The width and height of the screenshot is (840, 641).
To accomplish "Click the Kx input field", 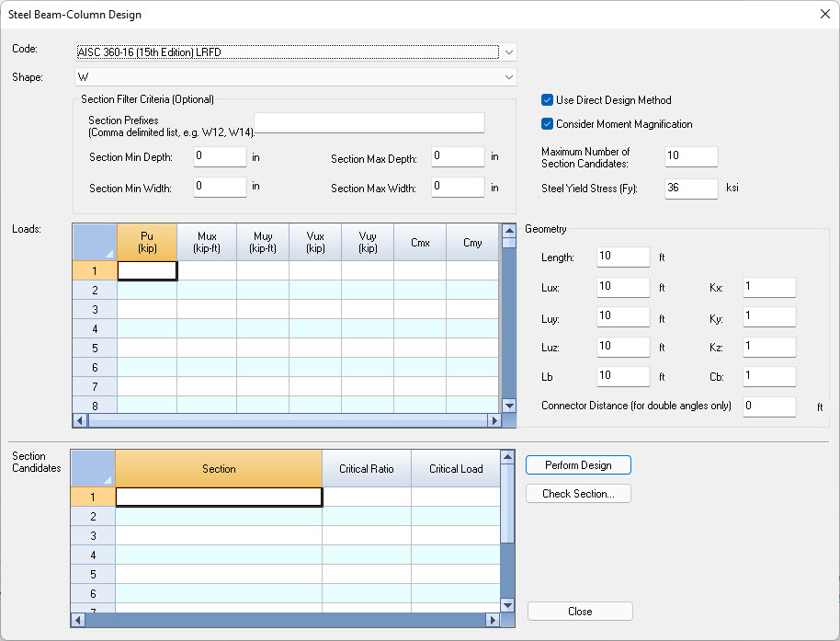I will point(769,287).
